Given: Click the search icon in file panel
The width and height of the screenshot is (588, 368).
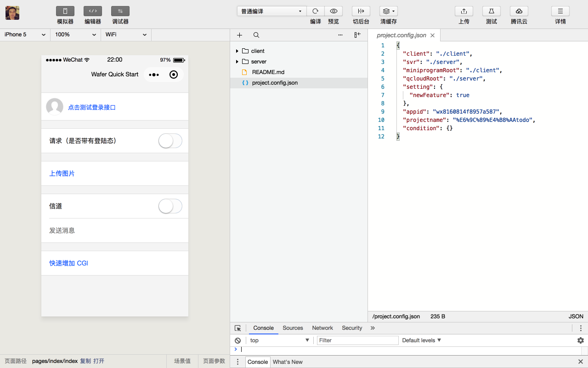Looking at the screenshot, I should click(256, 35).
